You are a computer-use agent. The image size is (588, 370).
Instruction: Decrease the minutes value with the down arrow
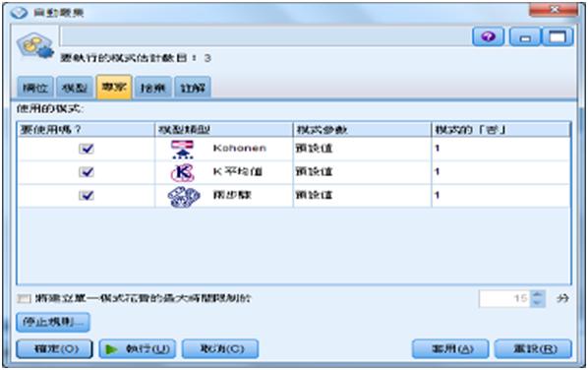(538, 303)
